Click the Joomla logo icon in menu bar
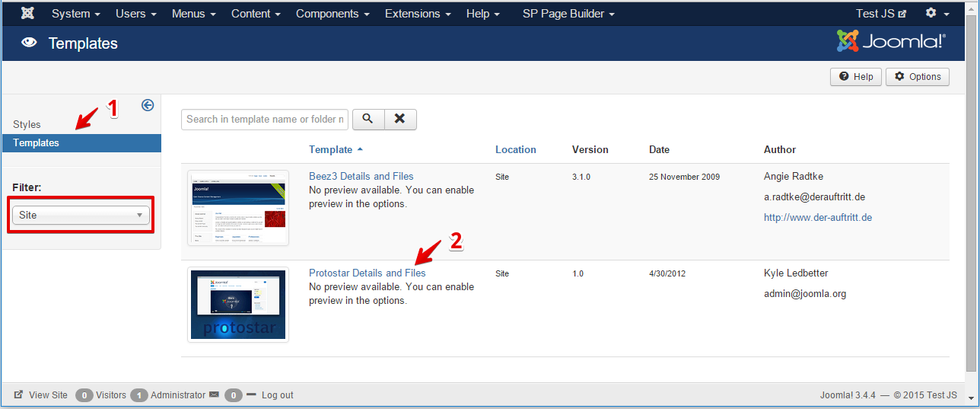 pyautogui.click(x=27, y=14)
